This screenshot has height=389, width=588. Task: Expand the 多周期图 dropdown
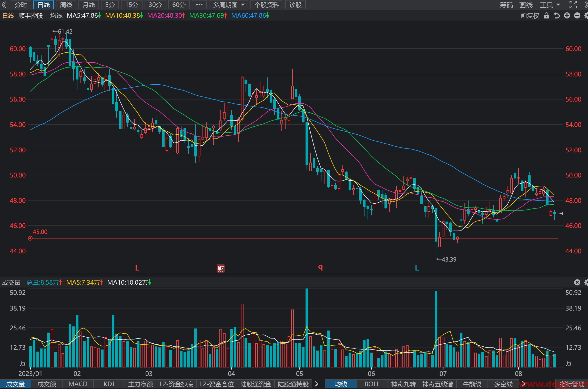229,5
